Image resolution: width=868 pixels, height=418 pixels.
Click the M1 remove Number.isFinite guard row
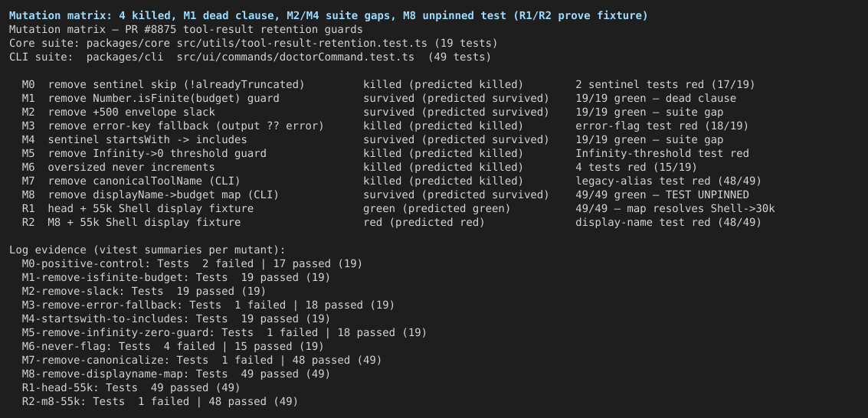point(379,99)
